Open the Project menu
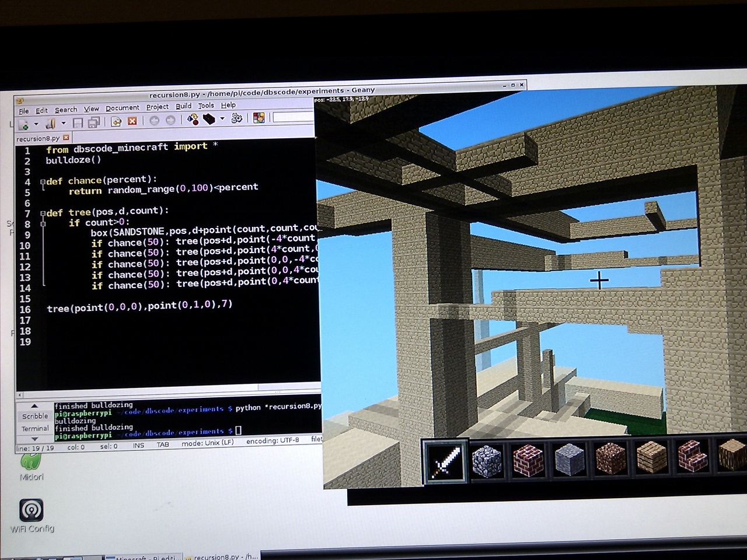The width and height of the screenshot is (747, 560). point(158,107)
